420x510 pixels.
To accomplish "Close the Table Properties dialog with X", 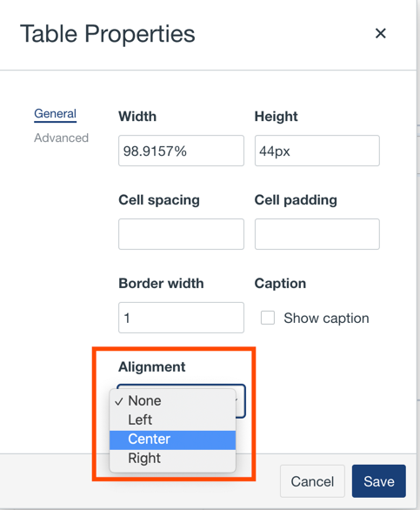I will coord(380,33).
